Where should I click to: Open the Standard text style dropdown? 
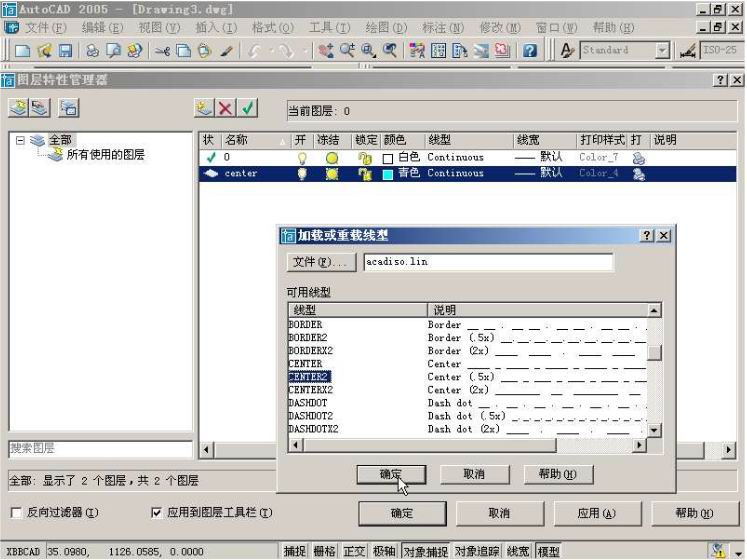(x=662, y=50)
